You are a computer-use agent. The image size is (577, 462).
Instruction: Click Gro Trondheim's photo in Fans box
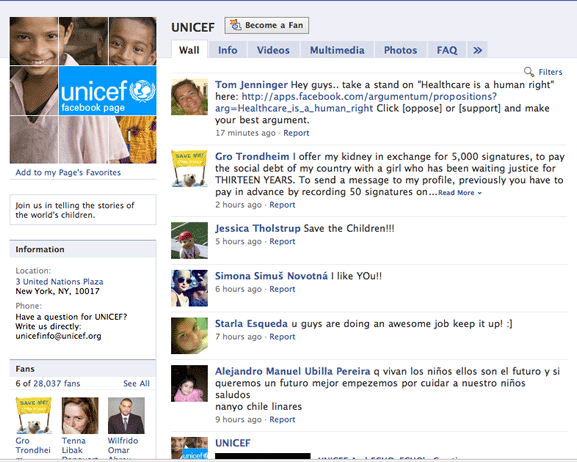33,416
